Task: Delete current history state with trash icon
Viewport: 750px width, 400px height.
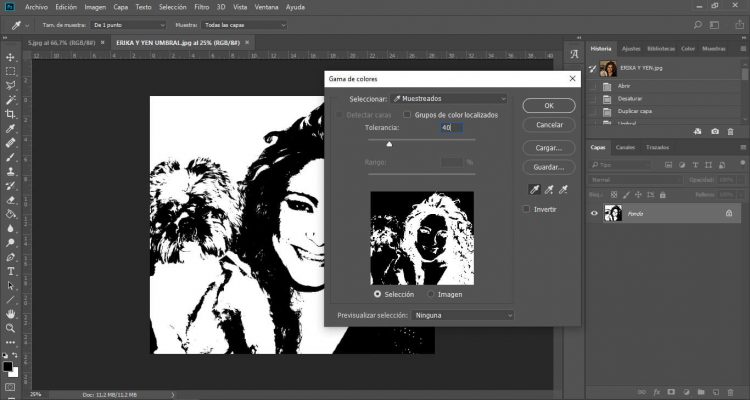Action: coord(730,132)
